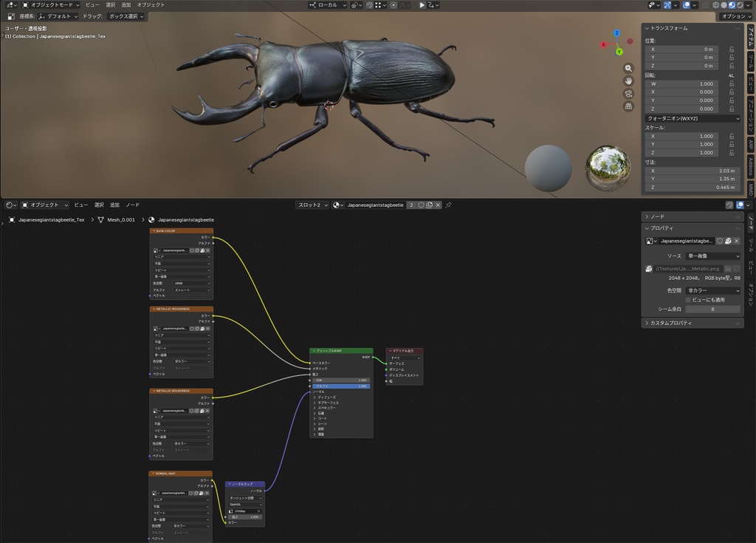Open ソース 単一画像 dropdown
Image resolution: width=756 pixels, height=543 pixels.
tap(712, 256)
